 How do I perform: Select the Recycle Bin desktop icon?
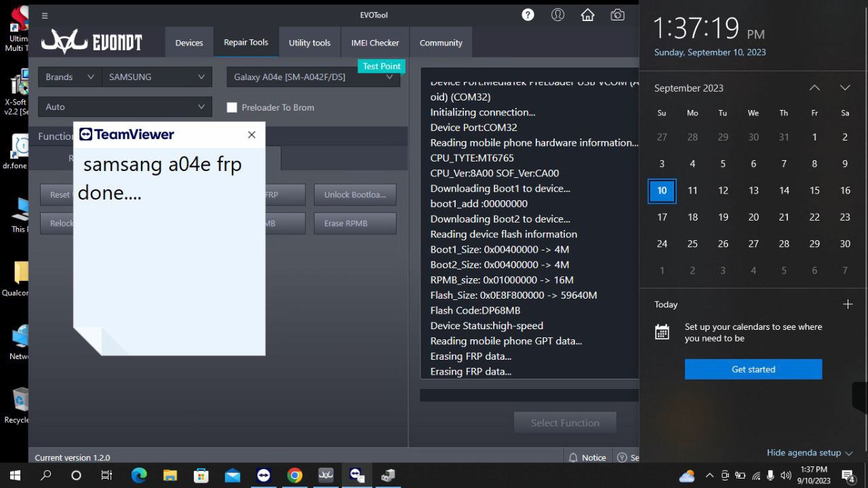click(x=19, y=405)
